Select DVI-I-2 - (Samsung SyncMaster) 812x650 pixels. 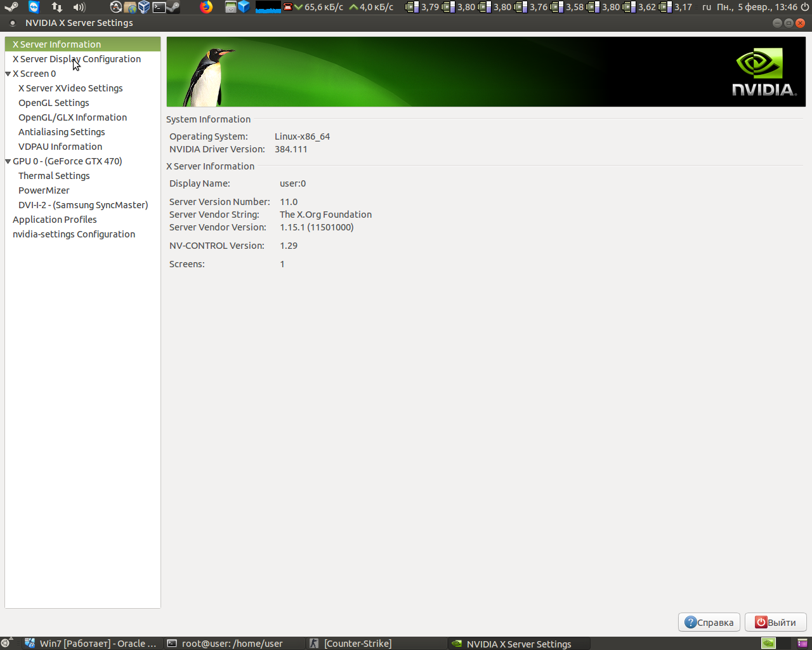tap(83, 205)
